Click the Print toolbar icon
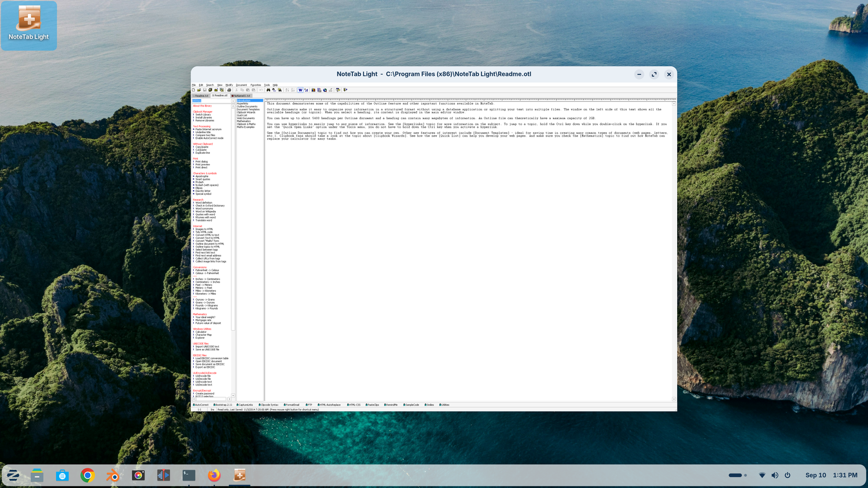The height and width of the screenshot is (488, 868). (229, 90)
